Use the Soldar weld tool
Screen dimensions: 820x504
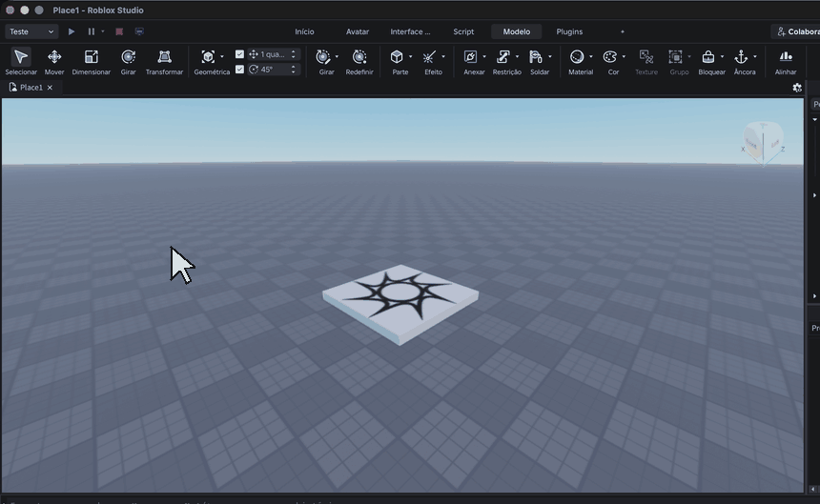point(536,56)
